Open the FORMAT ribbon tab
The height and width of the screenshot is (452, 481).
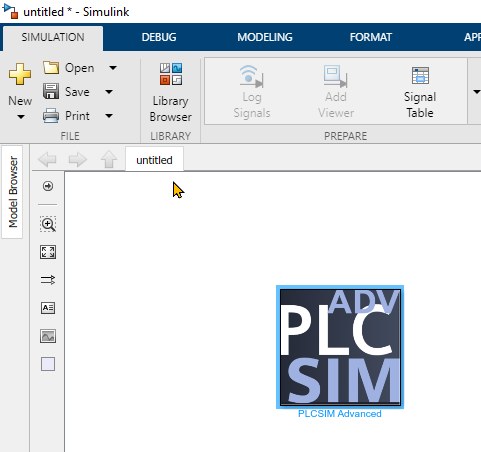[371, 37]
